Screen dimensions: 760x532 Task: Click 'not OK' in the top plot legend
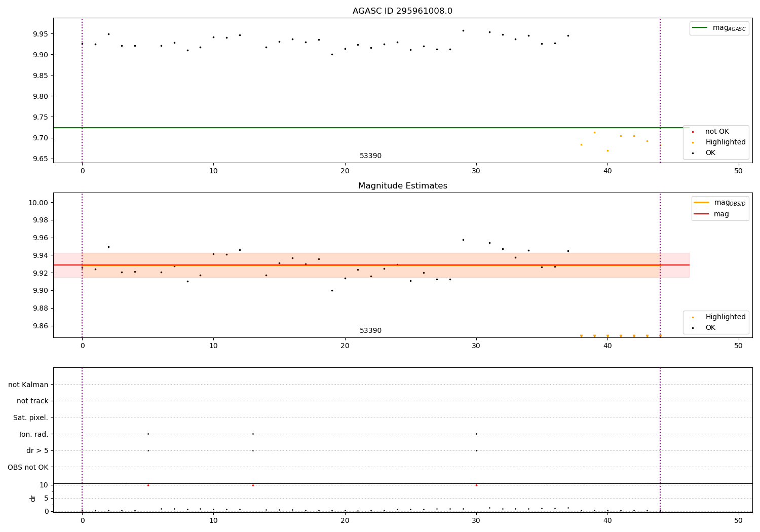pyautogui.click(x=717, y=132)
